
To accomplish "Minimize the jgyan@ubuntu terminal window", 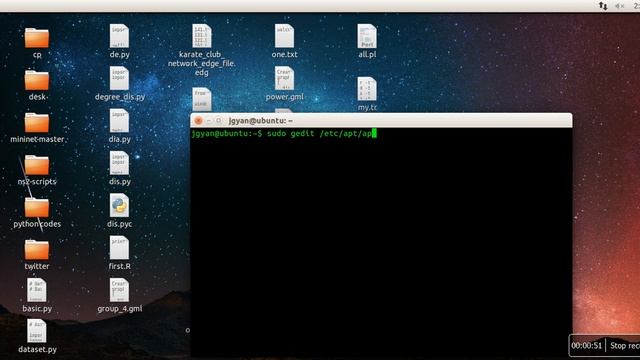I will click(209, 121).
